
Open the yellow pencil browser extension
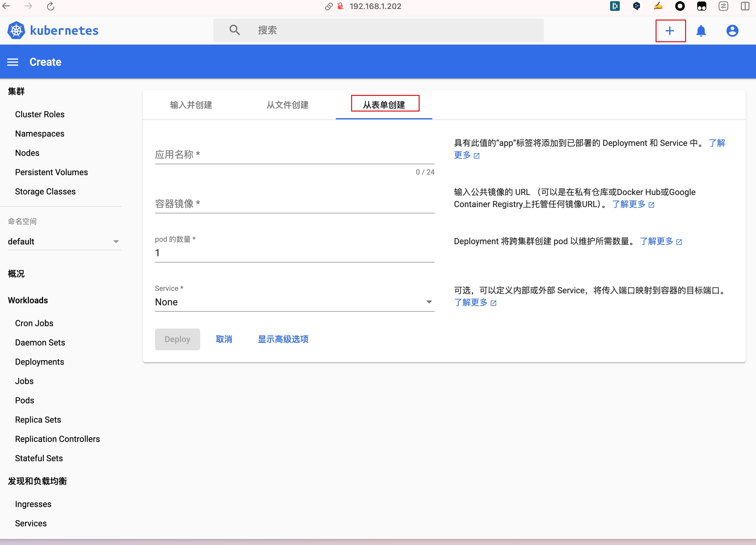(x=658, y=6)
